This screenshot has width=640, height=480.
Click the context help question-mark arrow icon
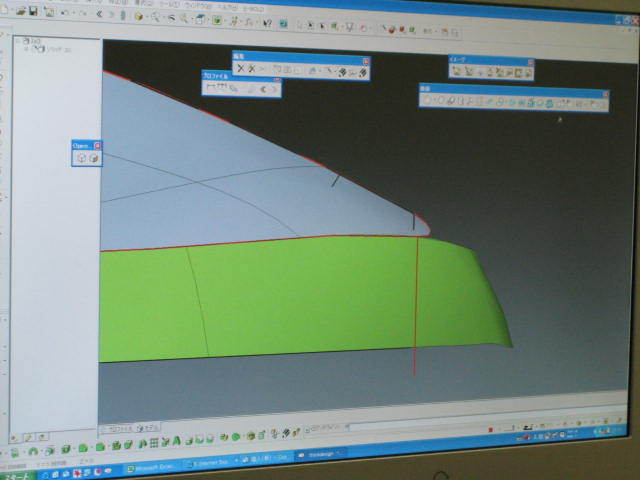(x=267, y=23)
